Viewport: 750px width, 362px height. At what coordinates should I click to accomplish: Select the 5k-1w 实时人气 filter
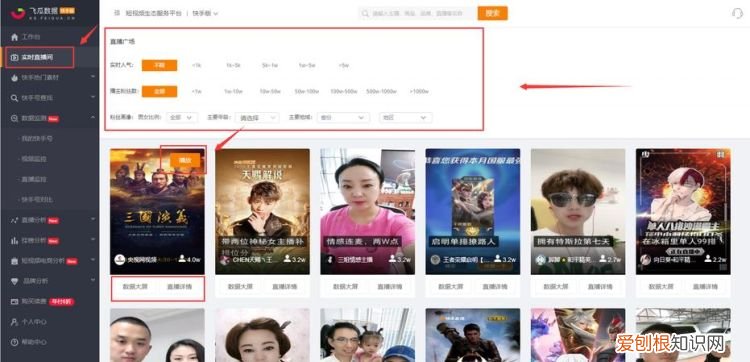point(269,65)
